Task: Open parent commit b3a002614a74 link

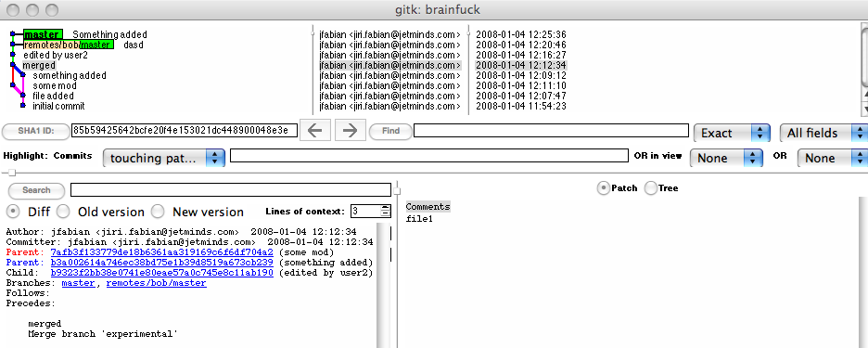Action: click(x=161, y=262)
